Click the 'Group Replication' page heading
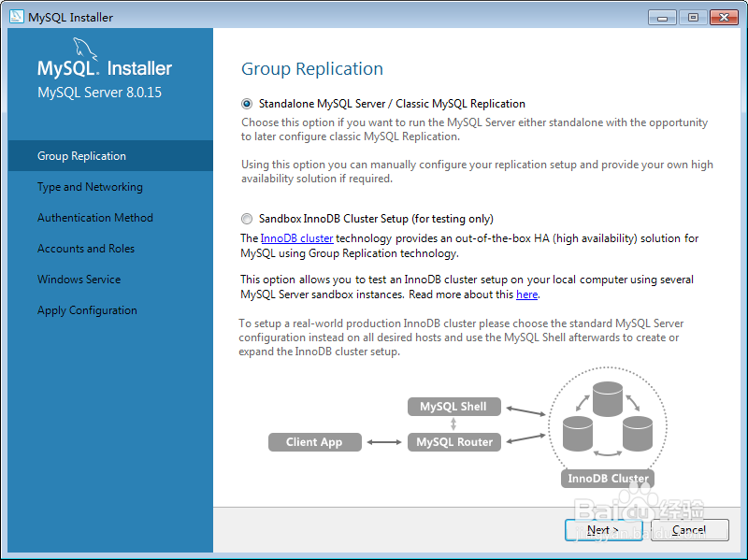Screen dimensions: 748x560 tap(312, 68)
